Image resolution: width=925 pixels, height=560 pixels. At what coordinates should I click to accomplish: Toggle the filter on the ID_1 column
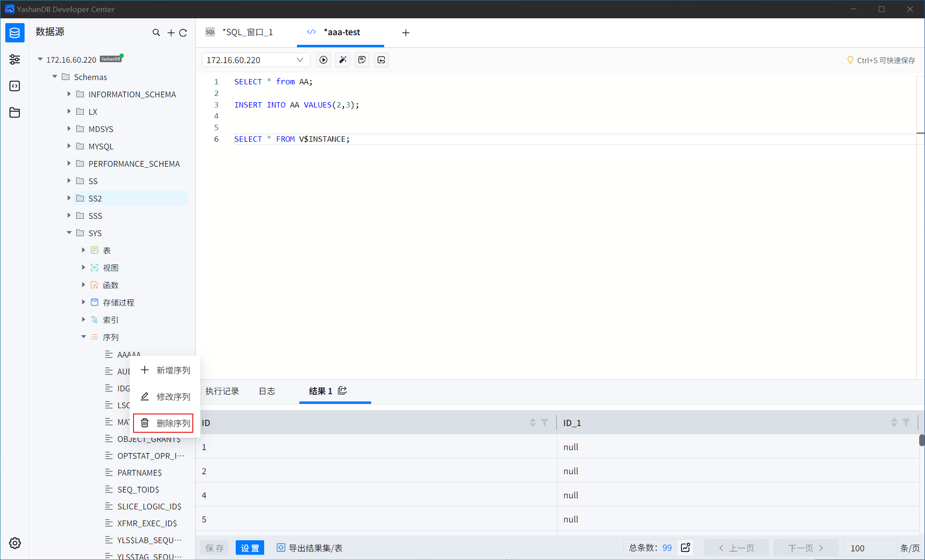(907, 423)
